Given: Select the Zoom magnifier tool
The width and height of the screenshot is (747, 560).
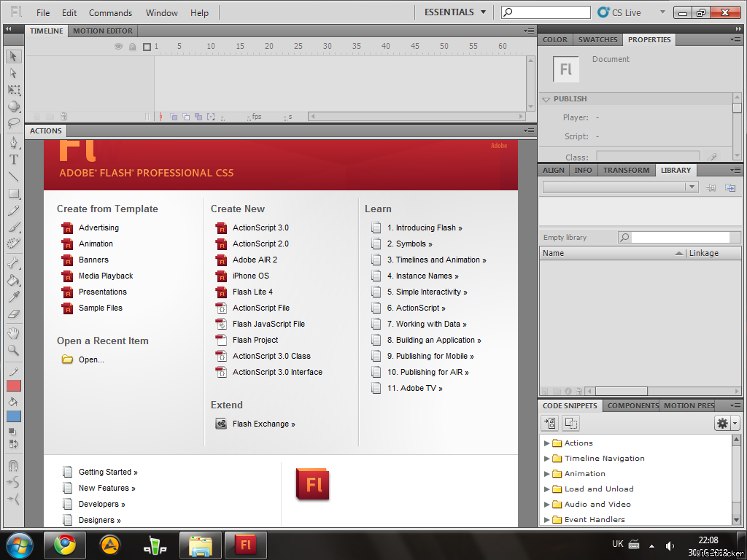Looking at the screenshot, I should click(13, 350).
